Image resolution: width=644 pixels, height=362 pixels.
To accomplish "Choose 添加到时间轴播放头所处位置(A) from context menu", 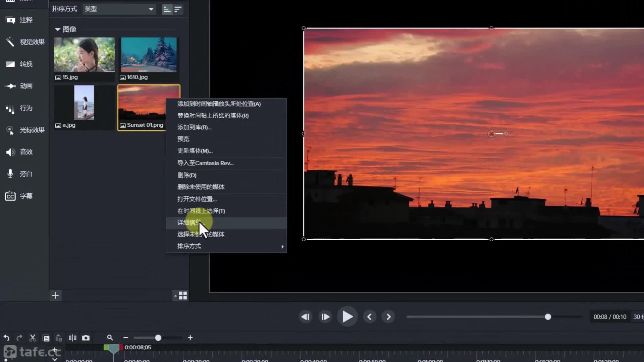I will point(226,104).
